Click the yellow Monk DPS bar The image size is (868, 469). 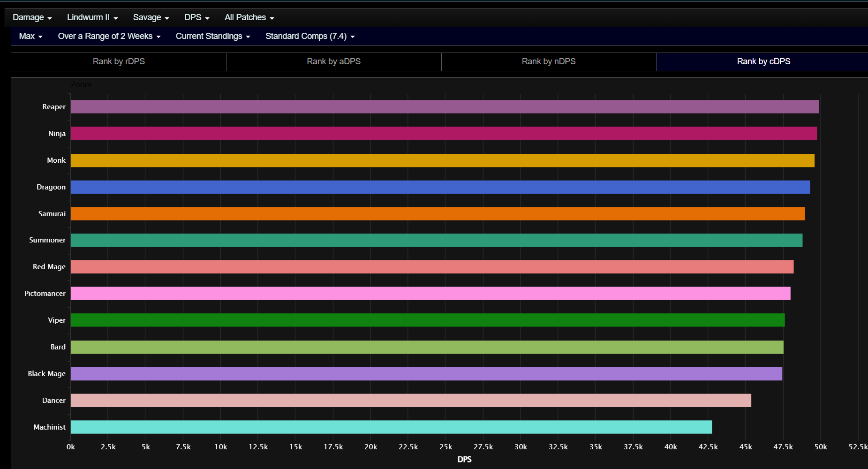[443, 160]
